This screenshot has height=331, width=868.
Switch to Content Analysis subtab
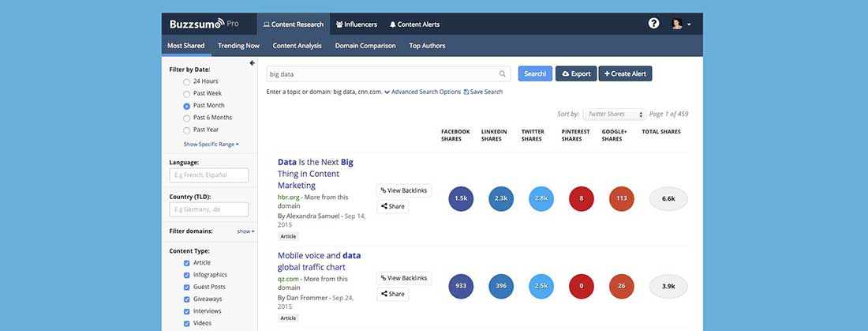[x=297, y=46]
